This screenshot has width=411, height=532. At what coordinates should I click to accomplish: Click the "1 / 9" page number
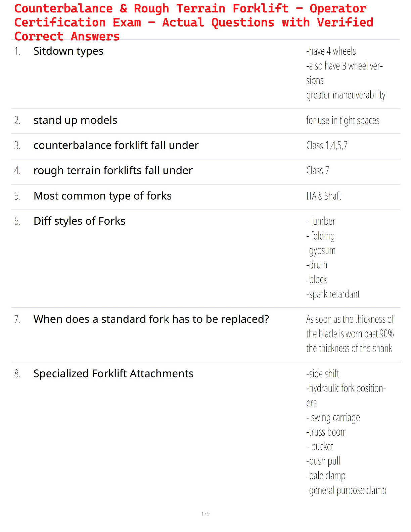click(x=205, y=514)
